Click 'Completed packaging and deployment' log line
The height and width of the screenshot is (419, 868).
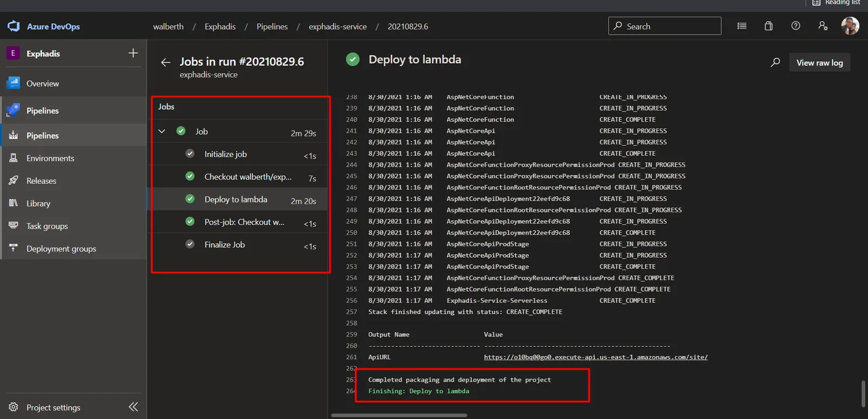click(x=459, y=380)
